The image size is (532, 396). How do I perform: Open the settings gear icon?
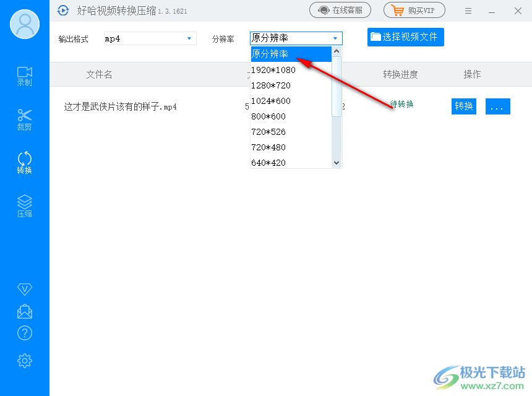(x=24, y=361)
